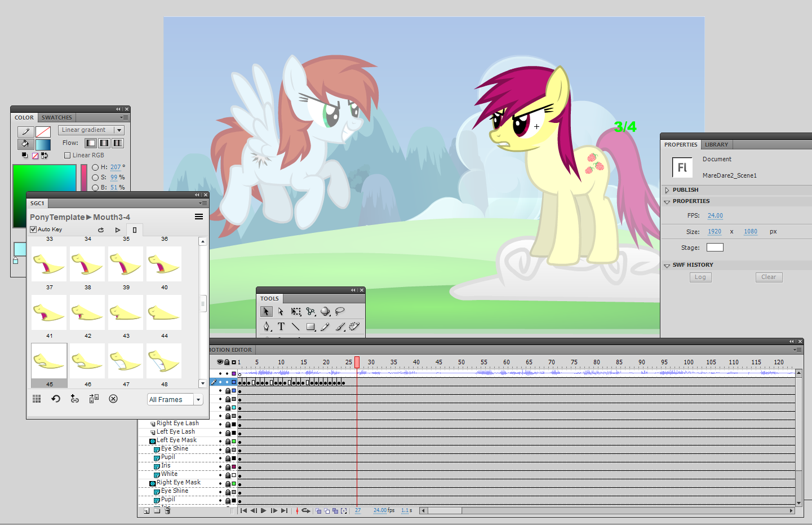Select the SGC1 tab
The width and height of the screenshot is (812, 525).
coord(37,203)
